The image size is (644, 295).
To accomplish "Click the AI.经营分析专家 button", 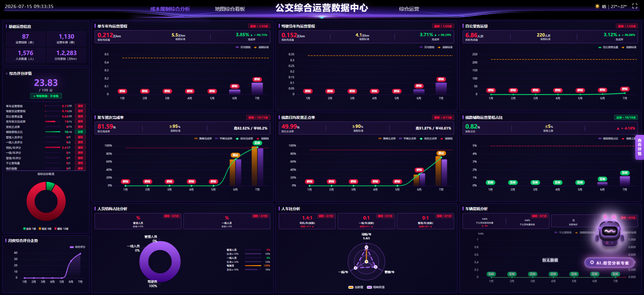I will click(609, 263).
